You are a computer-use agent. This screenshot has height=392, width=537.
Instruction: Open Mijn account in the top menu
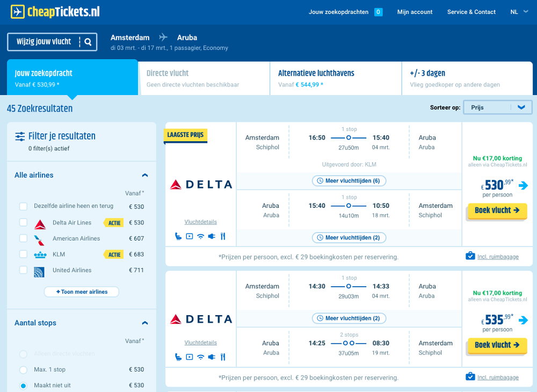point(415,12)
